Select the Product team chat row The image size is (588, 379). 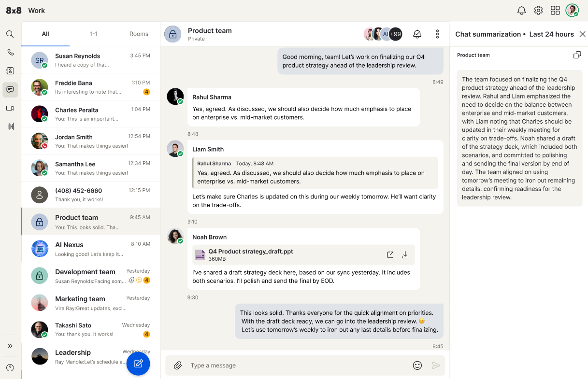(x=91, y=222)
